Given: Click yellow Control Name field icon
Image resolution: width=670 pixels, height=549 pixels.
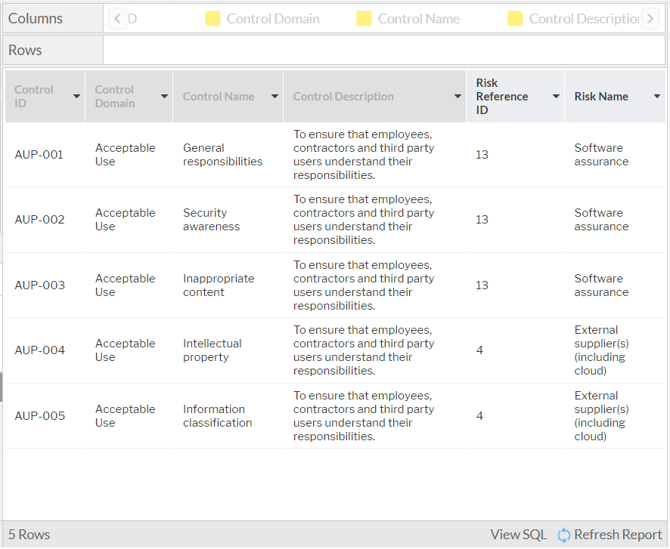Looking at the screenshot, I should (x=364, y=19).
